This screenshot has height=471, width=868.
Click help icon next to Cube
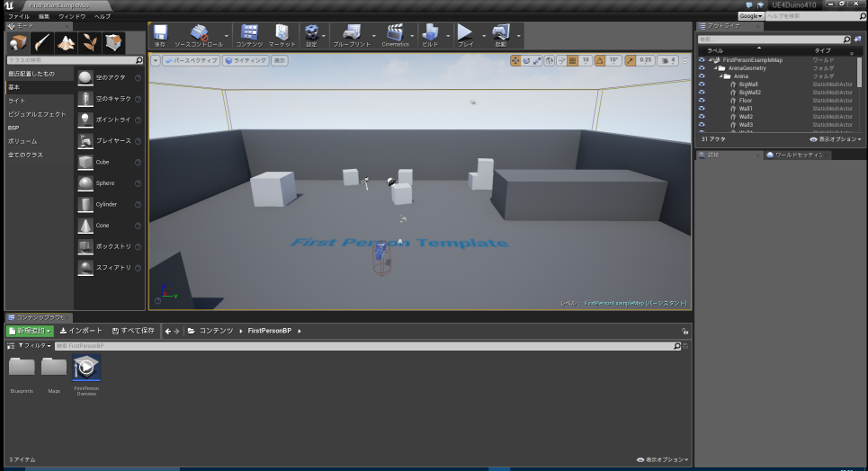pos(138,162)
